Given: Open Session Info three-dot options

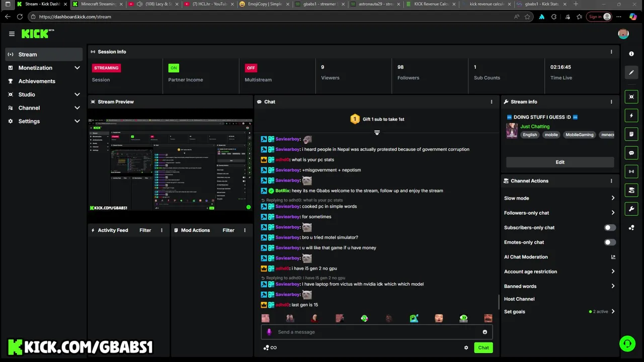Looking at the screenshot, I should tap(611, 52).
